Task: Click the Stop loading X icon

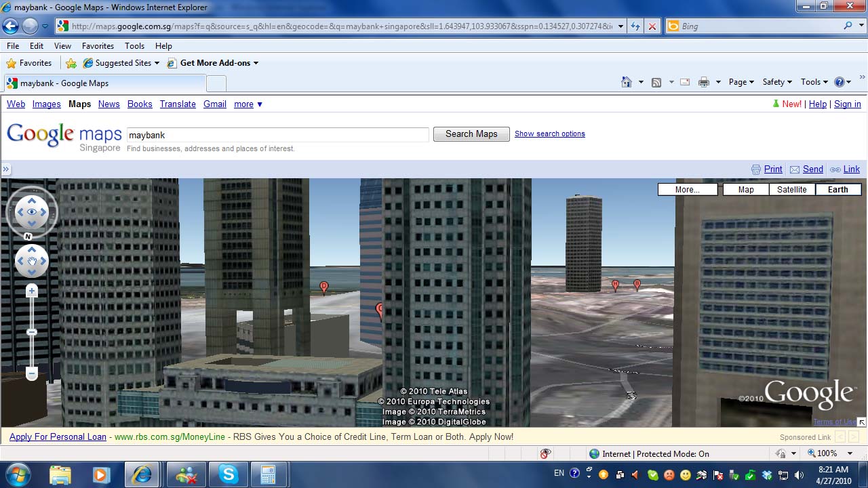Action: (x=652, y=26)
